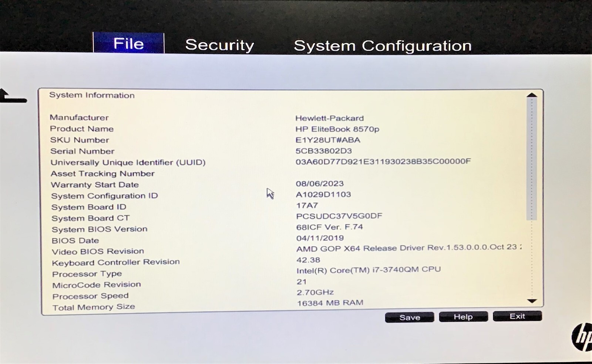
Task: Click the Video BIOS Revision label
Action: pyautogui.click(x=98, y=251)
